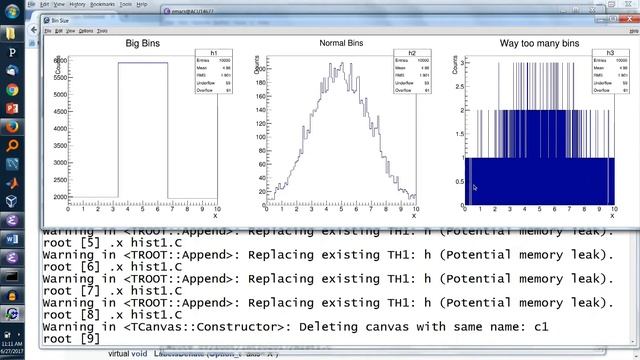This screenshot has height=360, width=640.
Task: Launch the 'P' app in taskbar
Action: 12,52
